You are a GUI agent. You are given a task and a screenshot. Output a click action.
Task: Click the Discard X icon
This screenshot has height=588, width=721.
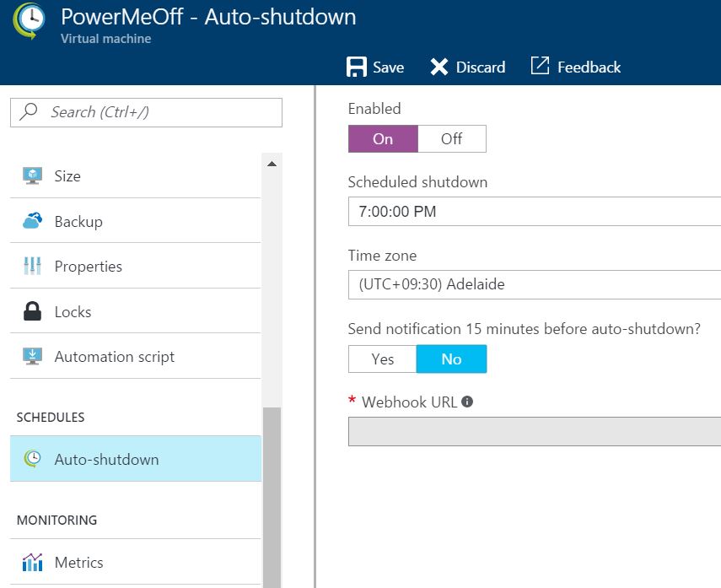(x=439, y=67)
